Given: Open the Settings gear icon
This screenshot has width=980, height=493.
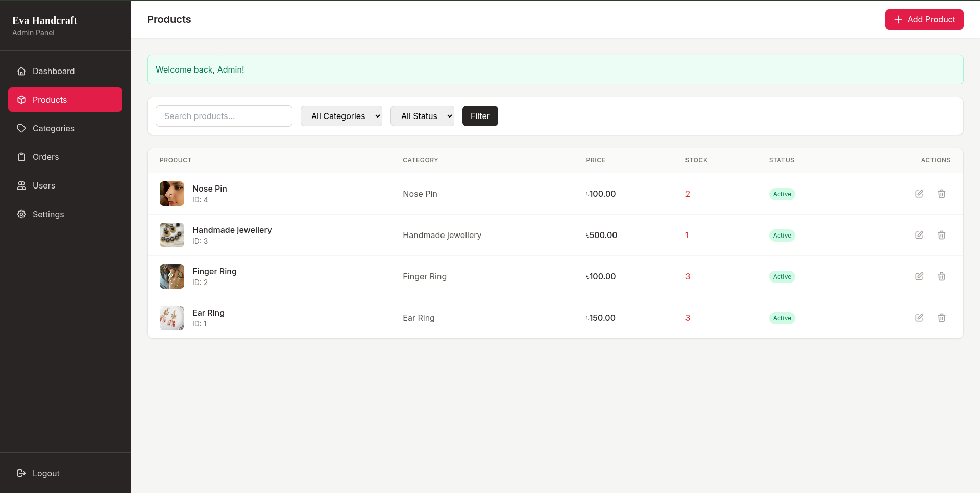Looking at the screenshot, I should (x=21, y=214).
